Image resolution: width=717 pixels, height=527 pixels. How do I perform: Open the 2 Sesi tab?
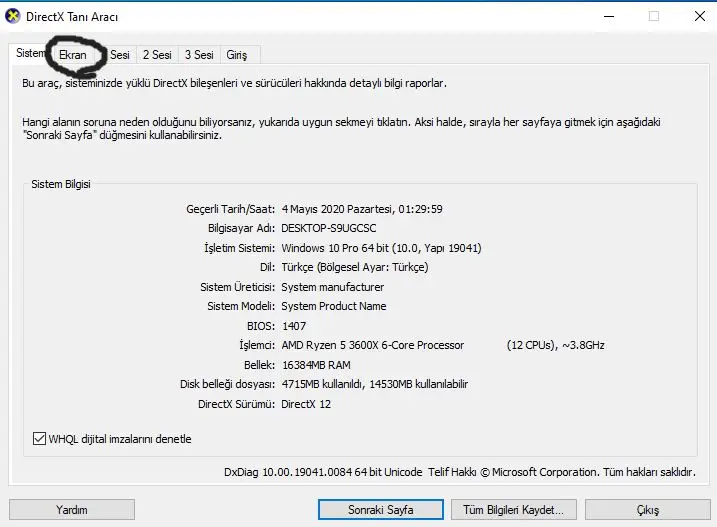(157, 55)
